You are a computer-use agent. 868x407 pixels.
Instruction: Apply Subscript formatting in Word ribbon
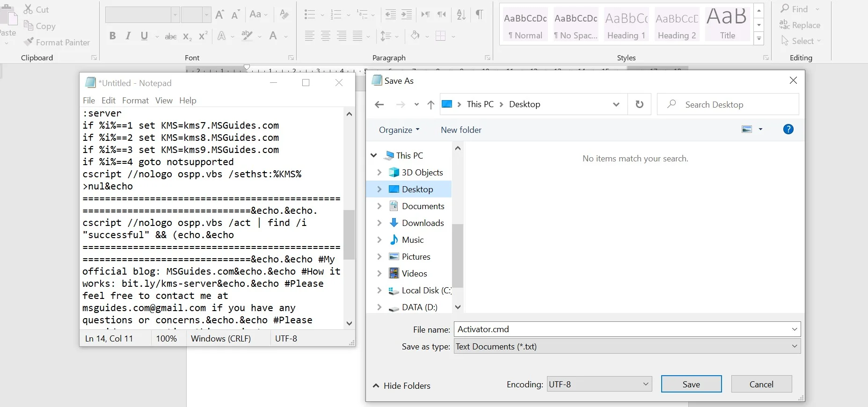pyautogui.click(x=187, y=36)
